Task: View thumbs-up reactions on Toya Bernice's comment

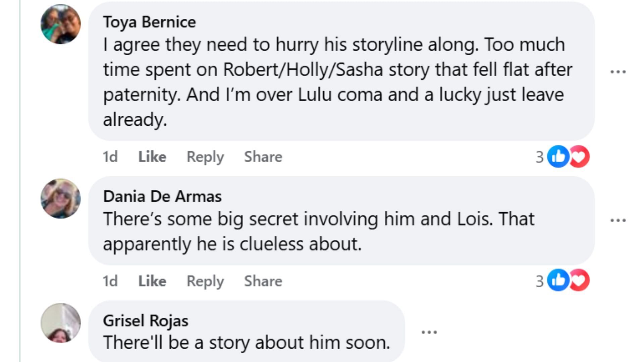Action: point(557,157)
